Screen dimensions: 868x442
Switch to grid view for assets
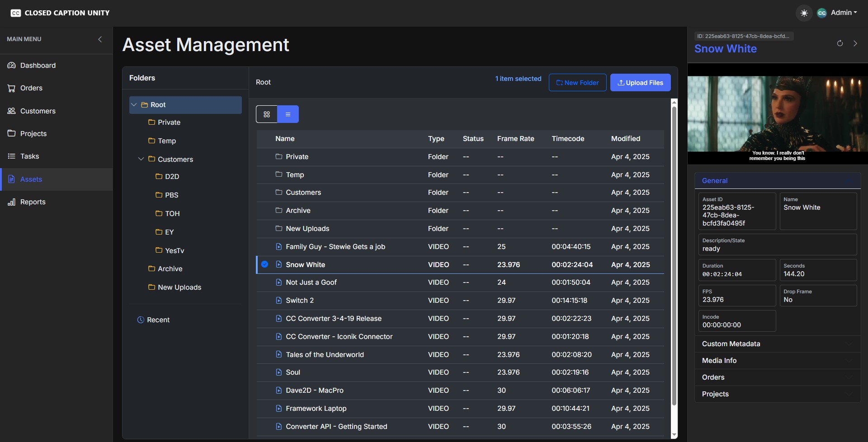[x=266, y=114]
